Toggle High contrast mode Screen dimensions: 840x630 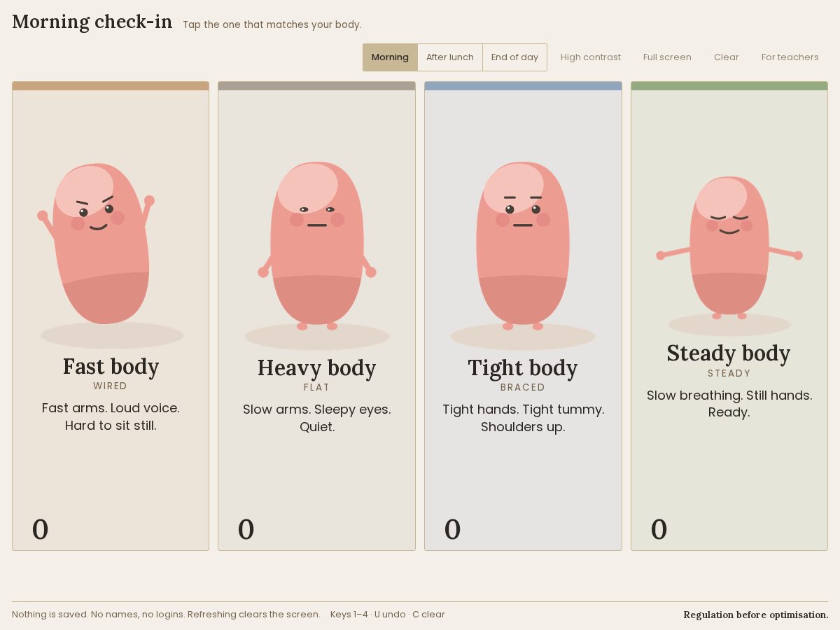591,57
